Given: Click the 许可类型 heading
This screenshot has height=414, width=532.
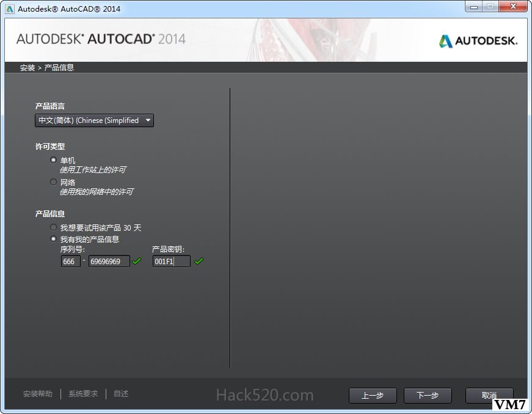Looking at the screenshot, I should tap(50, 147).
